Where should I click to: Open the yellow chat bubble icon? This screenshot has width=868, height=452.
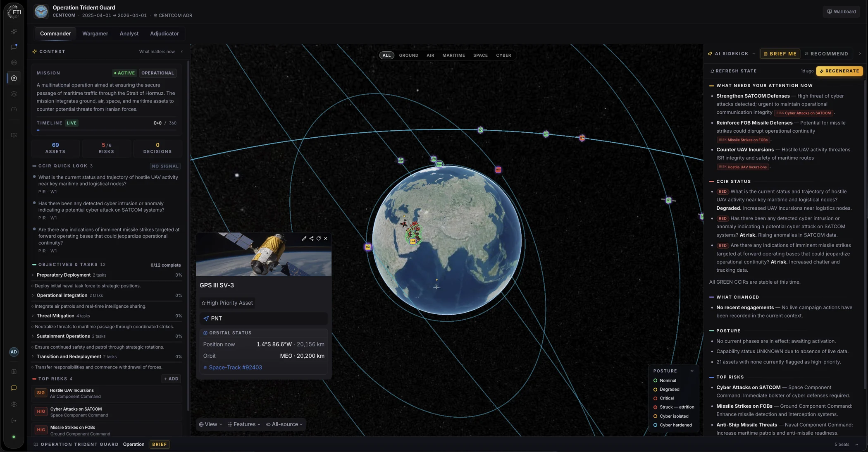pos(14,388)
